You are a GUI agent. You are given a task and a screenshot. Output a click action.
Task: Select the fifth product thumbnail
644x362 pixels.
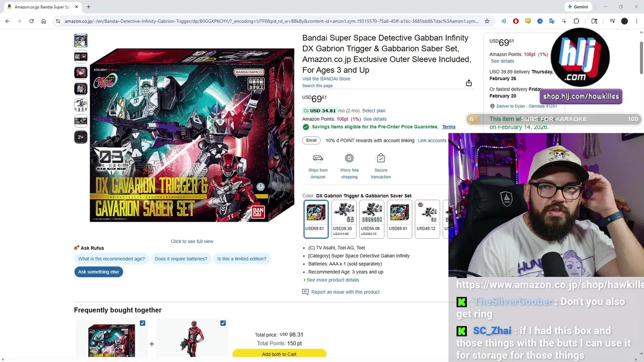tap(80, 105)
